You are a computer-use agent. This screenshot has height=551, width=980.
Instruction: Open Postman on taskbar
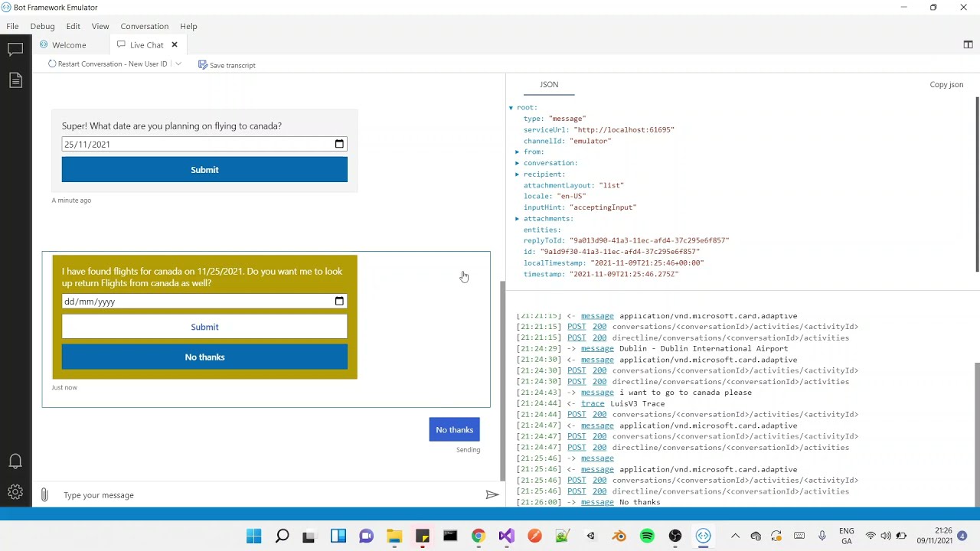pyautogui.click(x=534, y=536)
